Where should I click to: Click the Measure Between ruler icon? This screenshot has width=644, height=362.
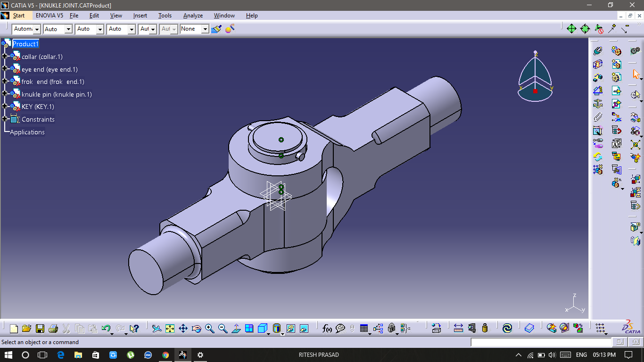(458, 329)
